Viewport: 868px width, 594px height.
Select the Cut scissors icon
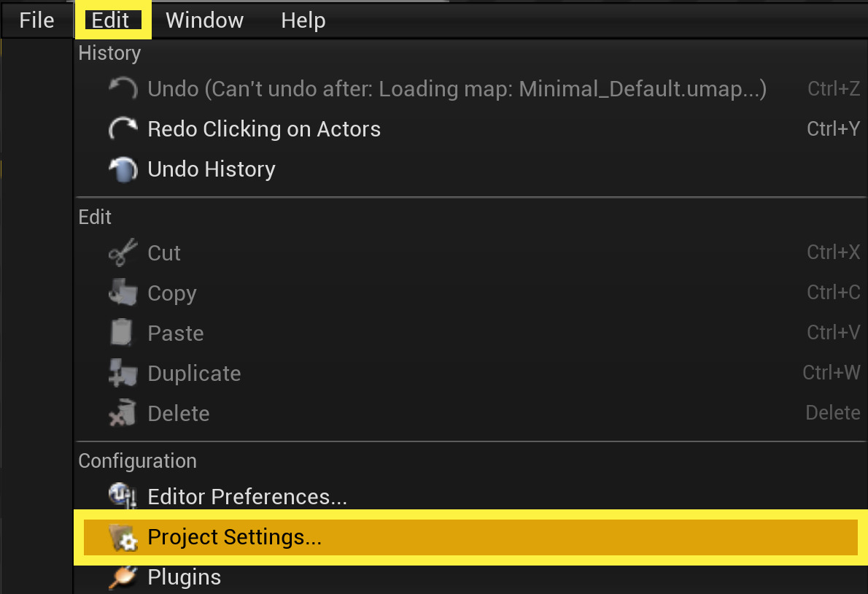[x=123, y=252]
